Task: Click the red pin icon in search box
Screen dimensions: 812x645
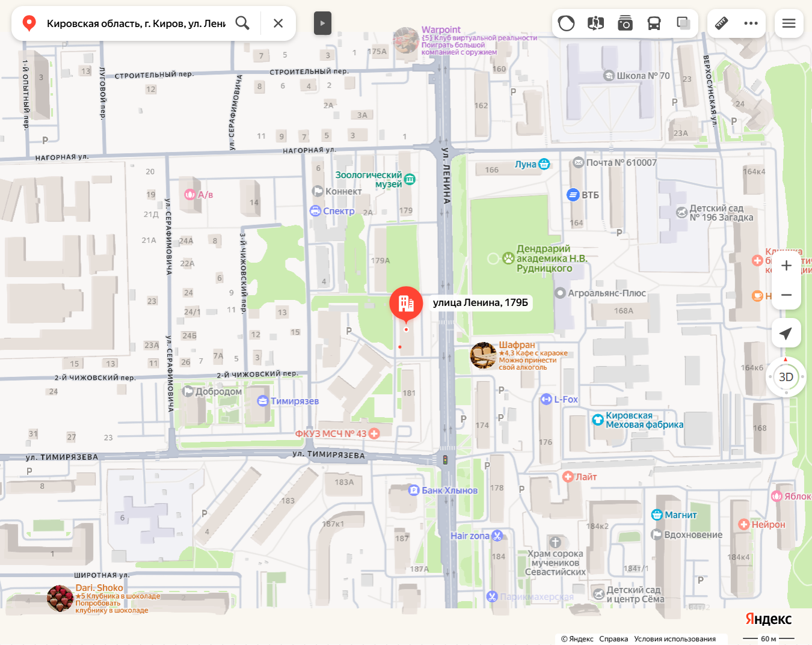Action: point(29,23)
